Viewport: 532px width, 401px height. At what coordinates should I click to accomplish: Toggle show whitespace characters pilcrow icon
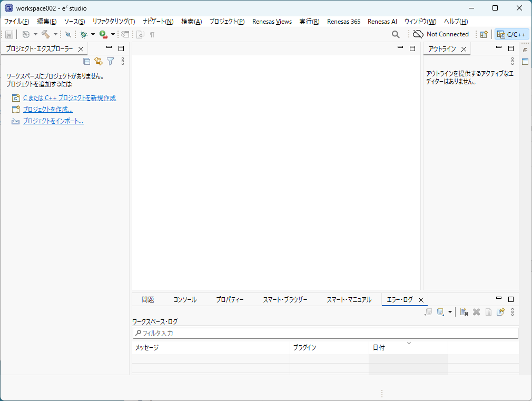coord(152,34)
